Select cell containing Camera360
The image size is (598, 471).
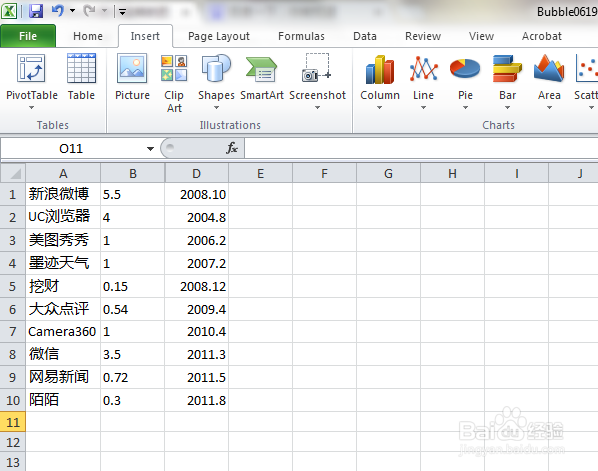point(63,331)
